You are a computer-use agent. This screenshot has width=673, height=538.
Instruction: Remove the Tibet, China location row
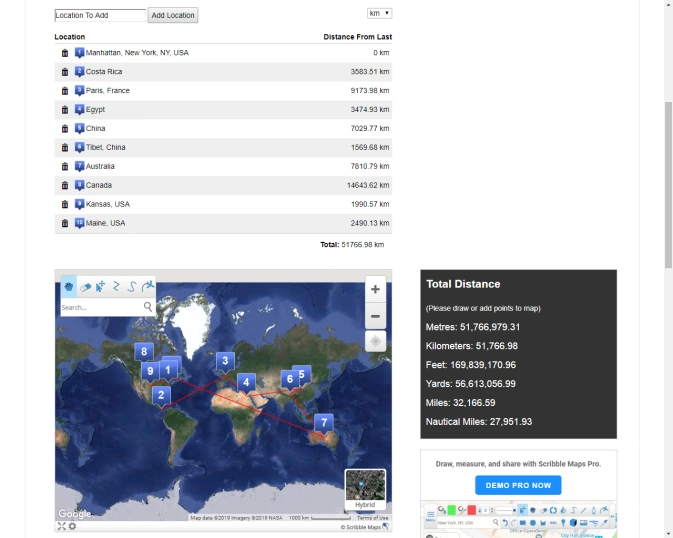tap(65, 147)
